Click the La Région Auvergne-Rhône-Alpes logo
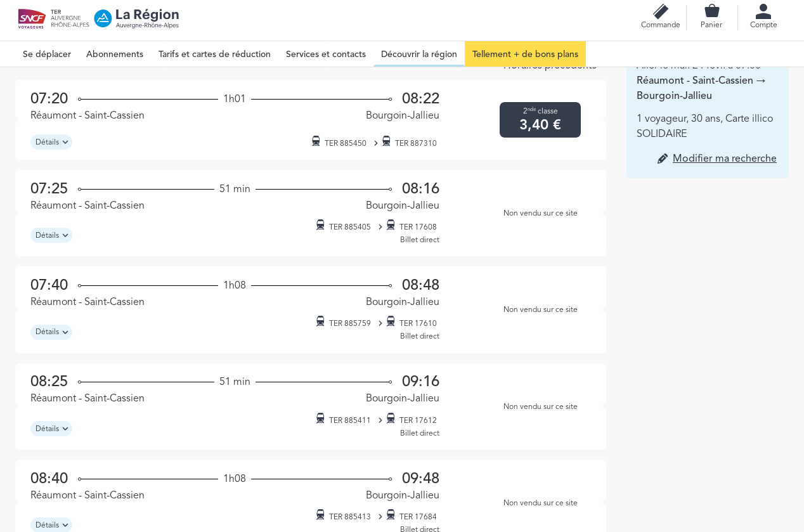The image size is (804, 532). 137,18
